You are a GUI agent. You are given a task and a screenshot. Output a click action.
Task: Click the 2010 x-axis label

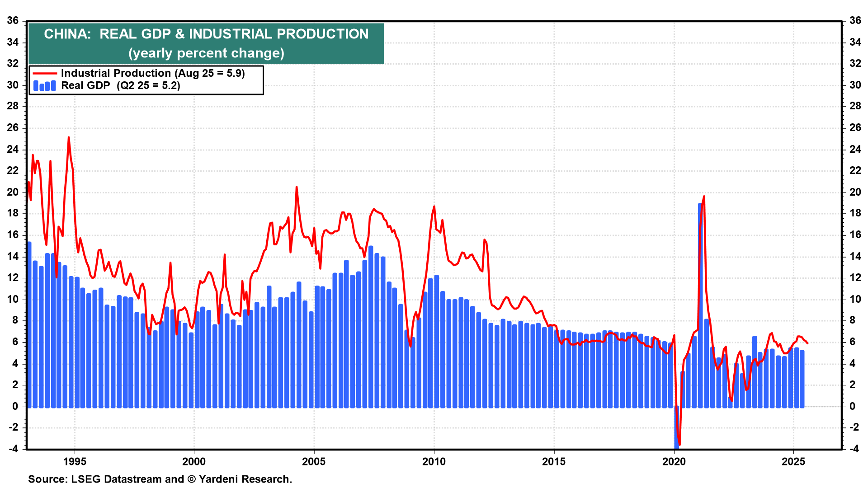[x=434, y=461]
